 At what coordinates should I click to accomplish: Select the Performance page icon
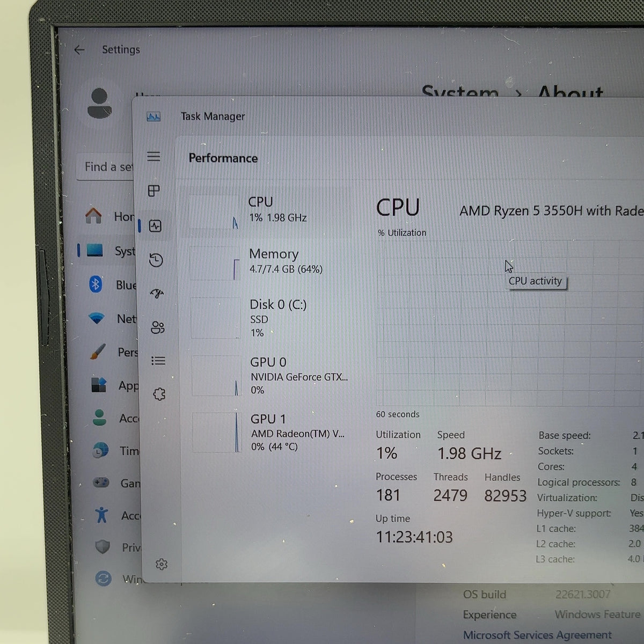pyautogui.click(x=155, y=226)
